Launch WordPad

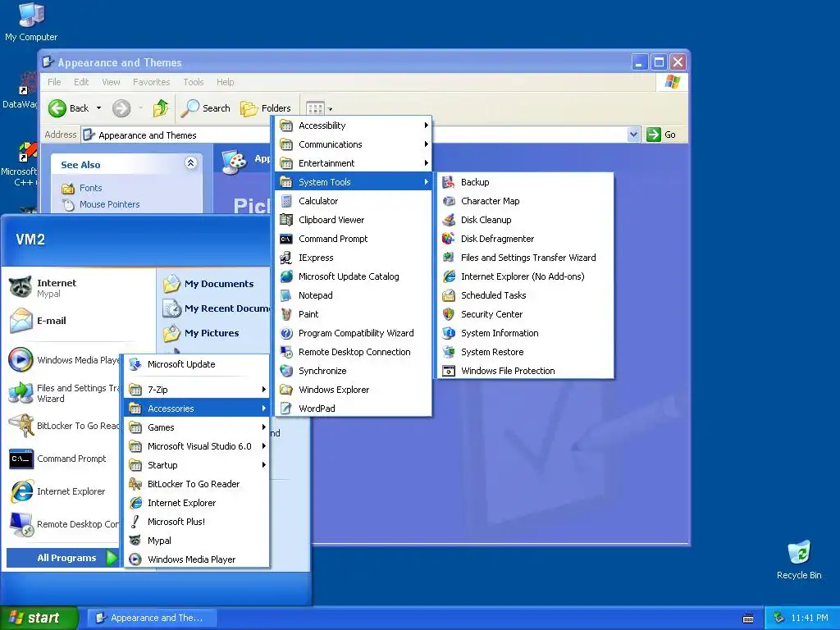point(354,409)
